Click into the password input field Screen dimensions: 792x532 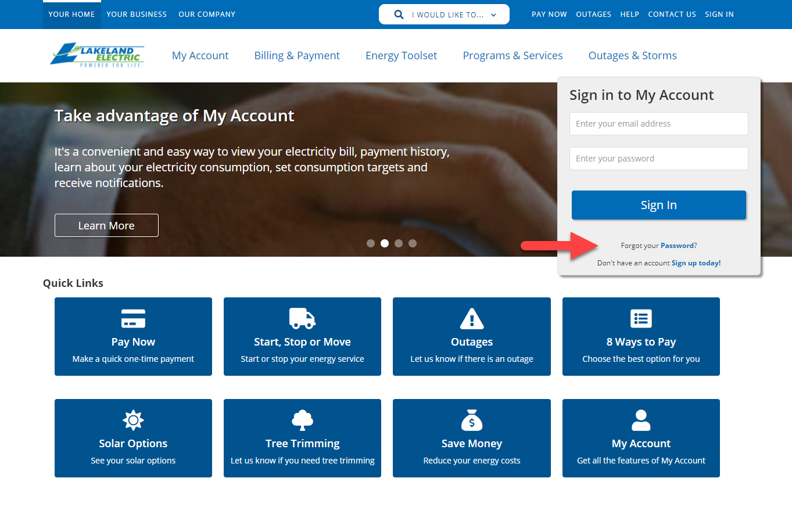(658, 159)
